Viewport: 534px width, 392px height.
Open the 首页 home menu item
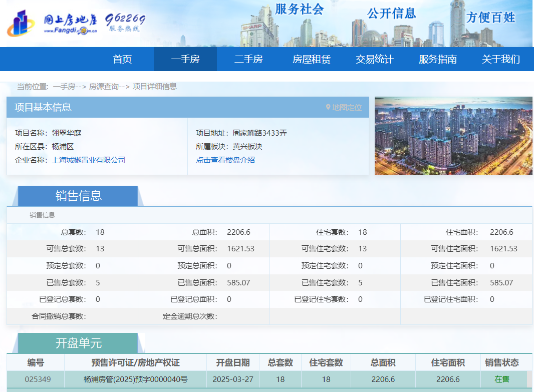pos(122,59)
